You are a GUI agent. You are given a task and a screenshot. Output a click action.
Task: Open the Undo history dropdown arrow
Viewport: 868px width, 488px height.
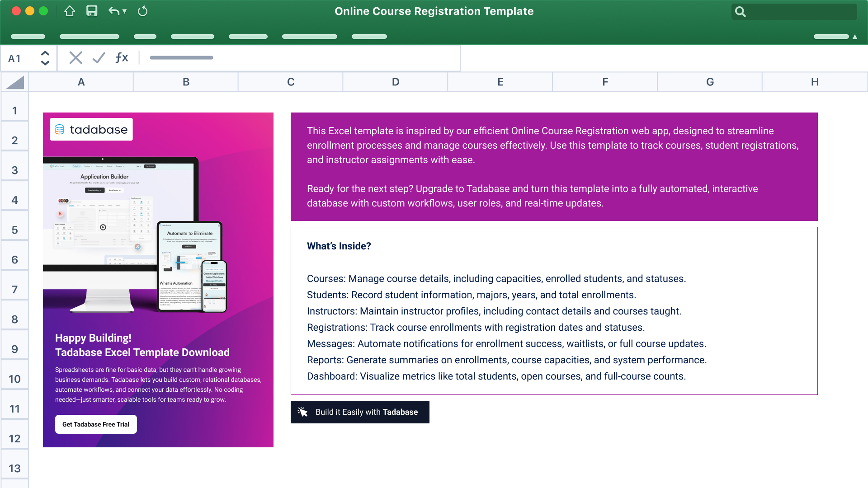pyautogui.click(x=124, y=11)
